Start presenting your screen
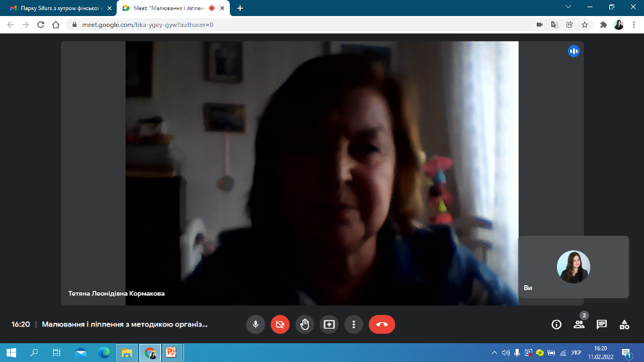Image resolution: width=644 pixels, height=362 pixels. (329, 324)
